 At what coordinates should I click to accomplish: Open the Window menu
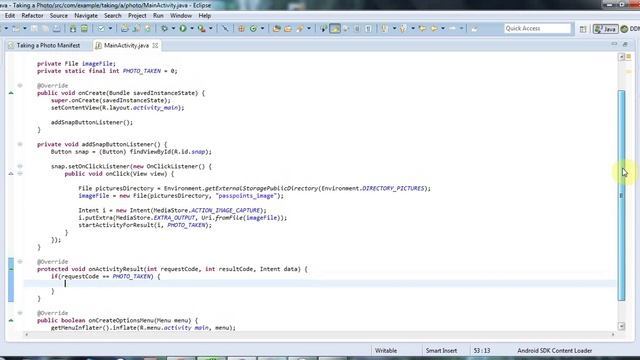(x=181, y=16)
